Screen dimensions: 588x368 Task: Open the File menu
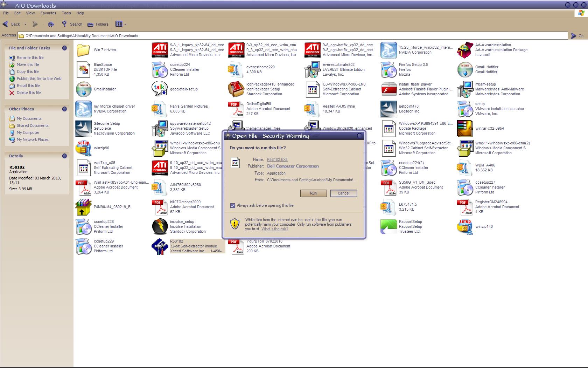(6, 13)
